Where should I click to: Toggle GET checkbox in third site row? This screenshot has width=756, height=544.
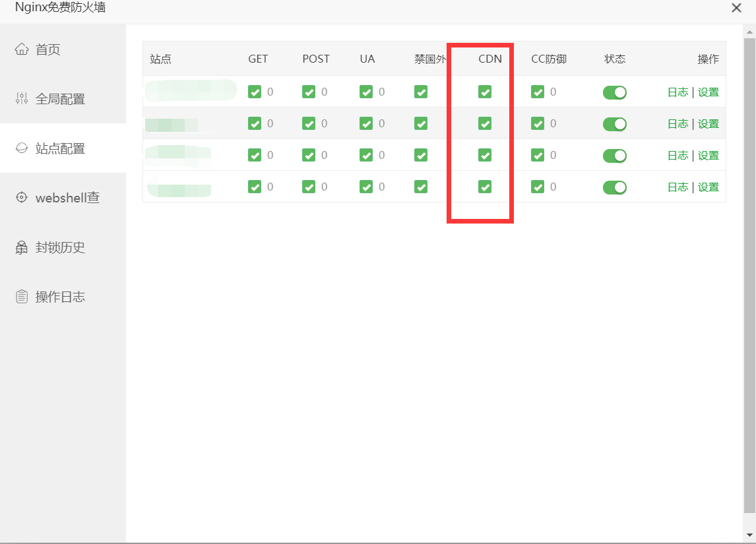255,155
